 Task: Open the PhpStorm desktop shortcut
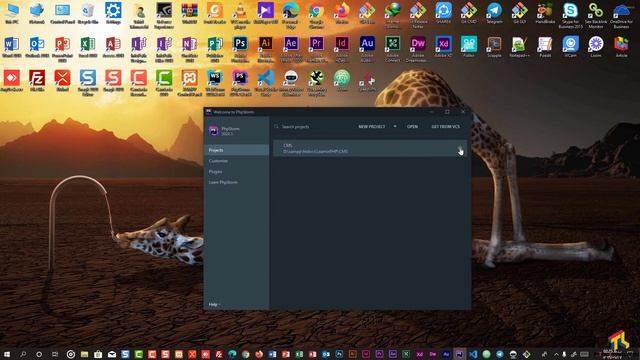[x=240, y=83]
